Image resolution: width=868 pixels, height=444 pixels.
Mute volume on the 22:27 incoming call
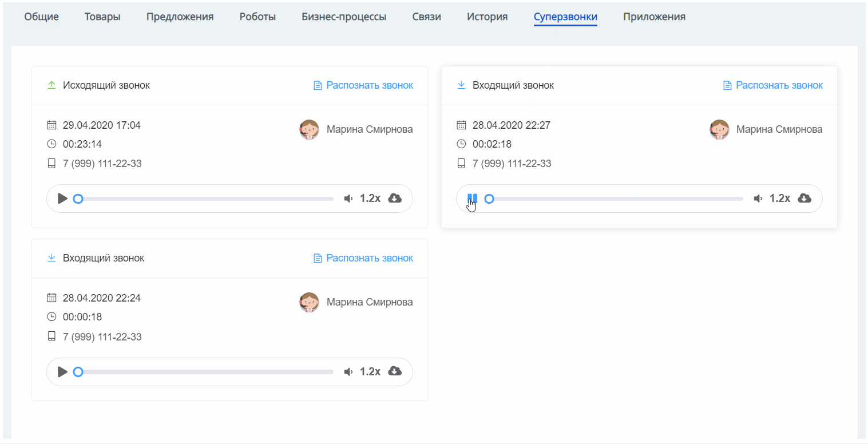coord(758,199)
